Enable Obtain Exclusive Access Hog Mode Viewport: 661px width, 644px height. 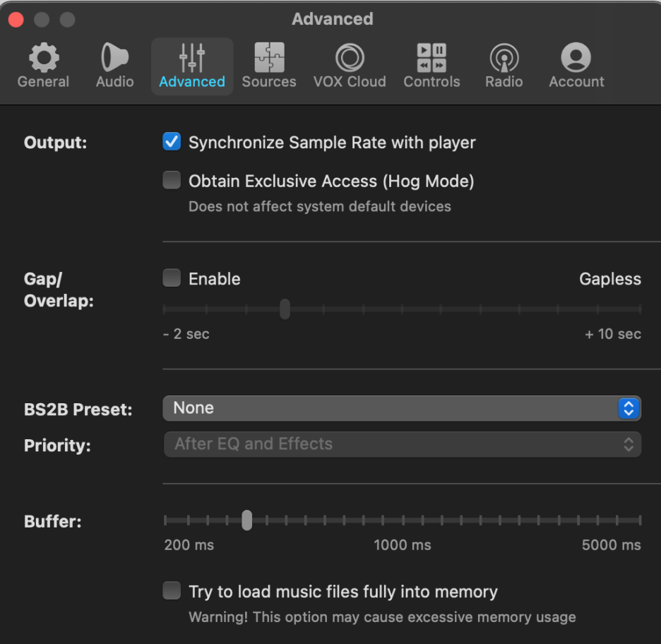[172, 180]
